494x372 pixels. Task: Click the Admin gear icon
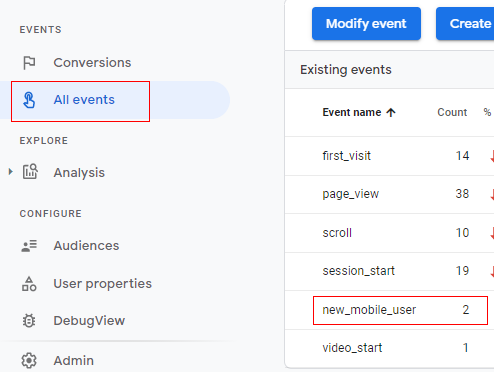click(x=29, y=360)
